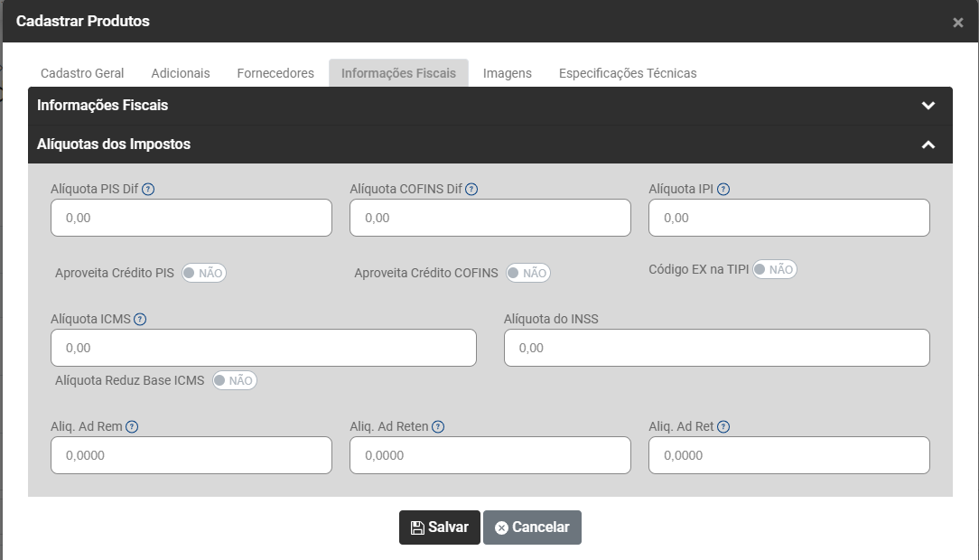This screenshot has height=560, width=979.
Task: Click help icon next to Aliq. Ad Reten
Action: [438, 427]
